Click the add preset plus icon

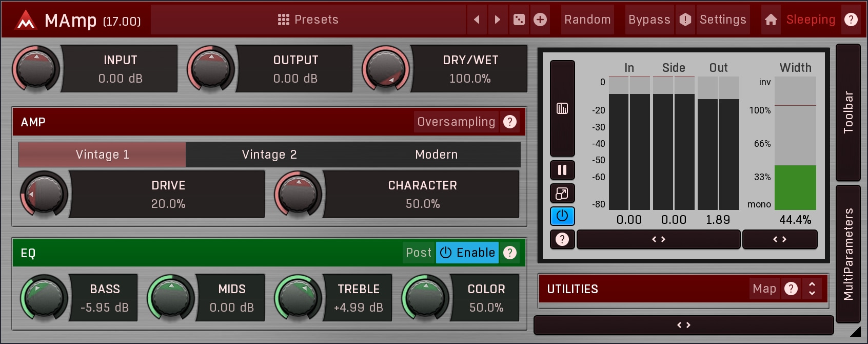540,20
